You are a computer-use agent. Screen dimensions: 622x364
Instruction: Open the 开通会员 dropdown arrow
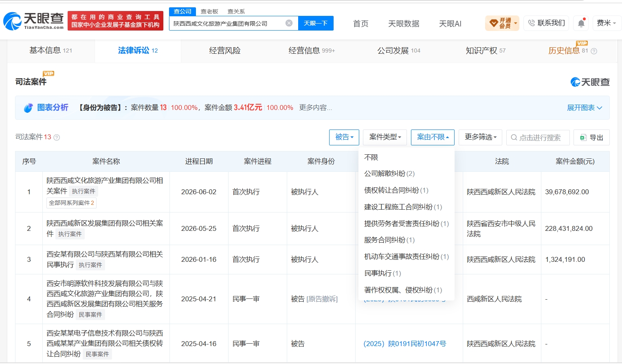coord(516,23)
